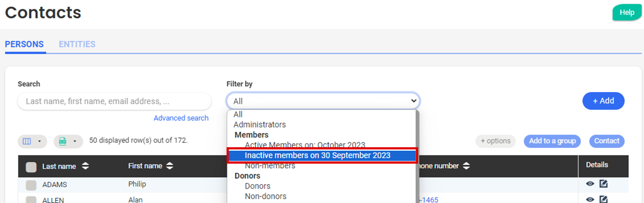Choose Inactive members on 30 September 2023
644x203 pixels.
[x=317, y=156]
